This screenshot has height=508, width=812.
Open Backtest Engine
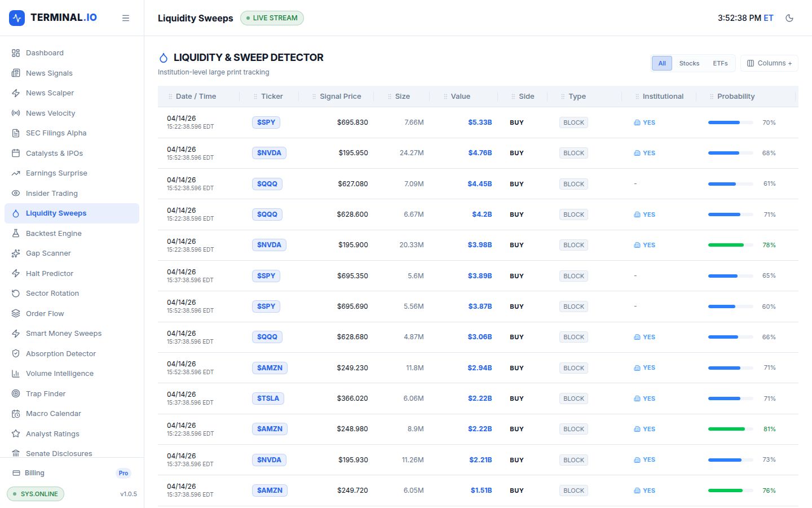72,233
